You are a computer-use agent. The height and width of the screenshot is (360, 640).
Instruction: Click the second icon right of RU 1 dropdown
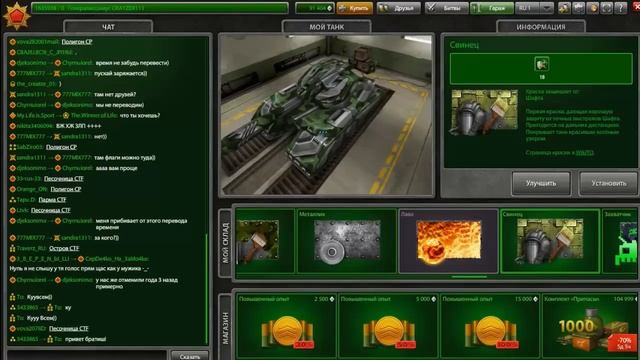(578, 8)
